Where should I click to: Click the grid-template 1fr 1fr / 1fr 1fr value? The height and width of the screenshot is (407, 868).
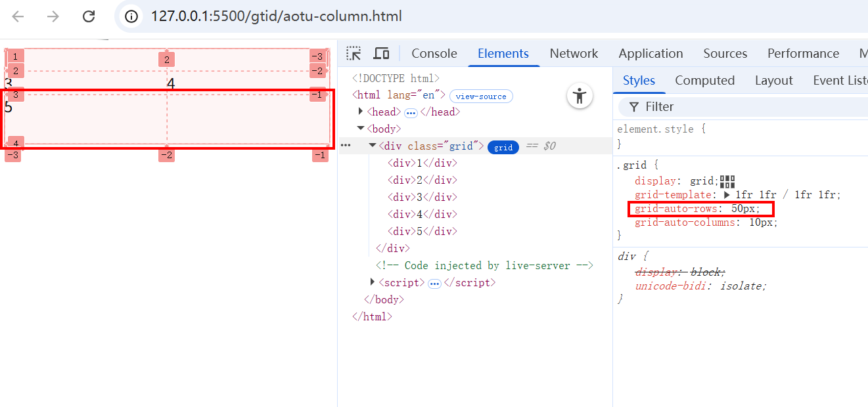pos(785,195)
